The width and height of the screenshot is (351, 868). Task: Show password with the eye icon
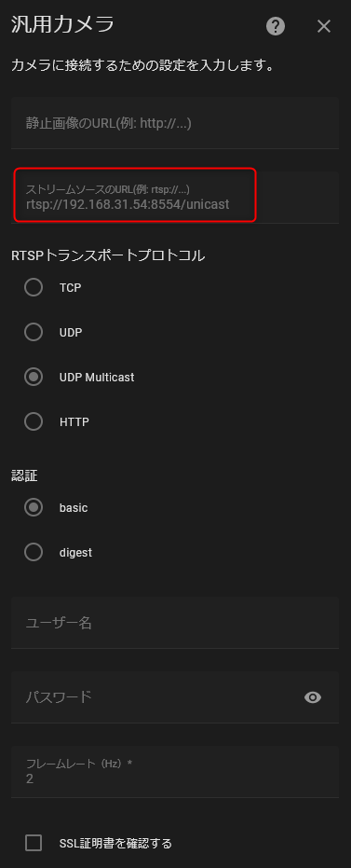click(x=313, y=697)
